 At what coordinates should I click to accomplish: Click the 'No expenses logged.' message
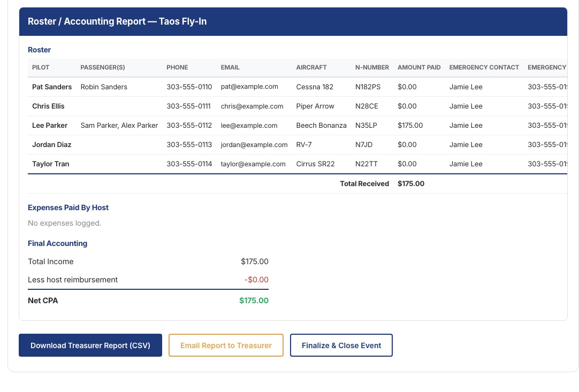[65, 223]
